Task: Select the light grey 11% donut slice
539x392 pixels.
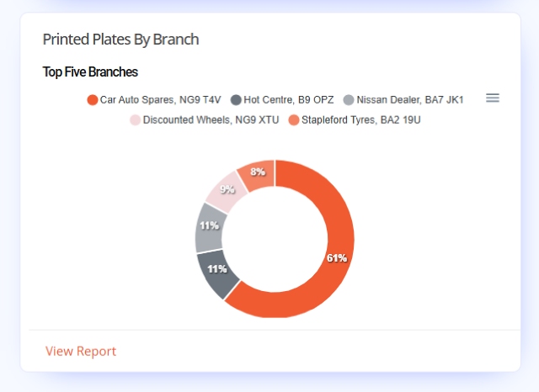Action: [x=210, y=226]
